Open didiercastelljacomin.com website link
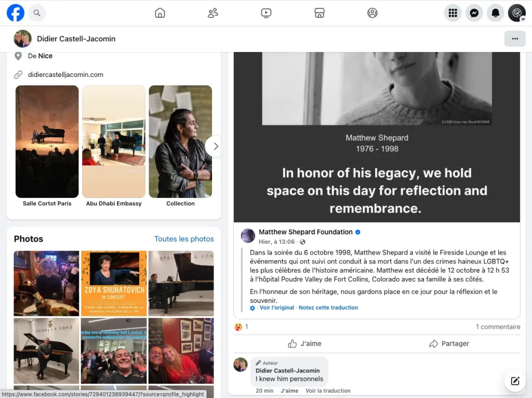 click(x=65, y=75)
